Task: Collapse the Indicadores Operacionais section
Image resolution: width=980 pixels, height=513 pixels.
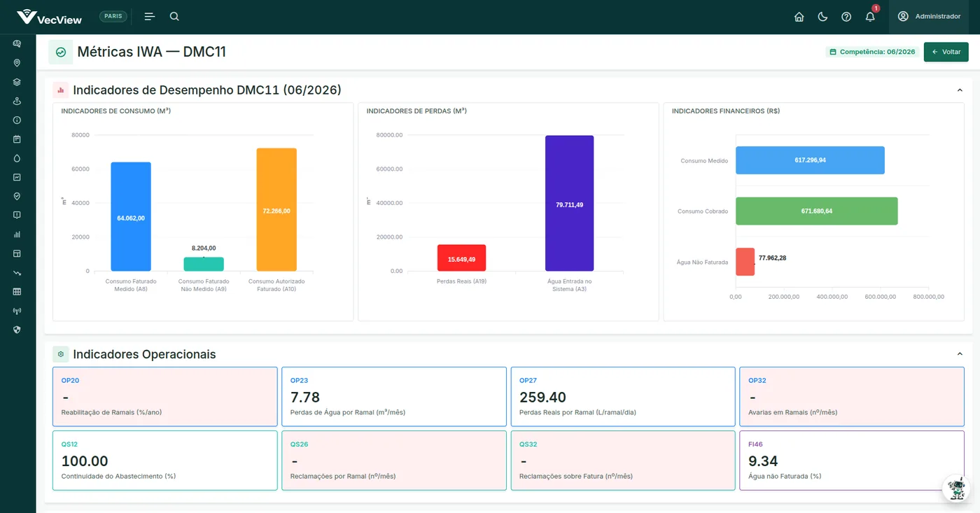Action: (960, 354)
